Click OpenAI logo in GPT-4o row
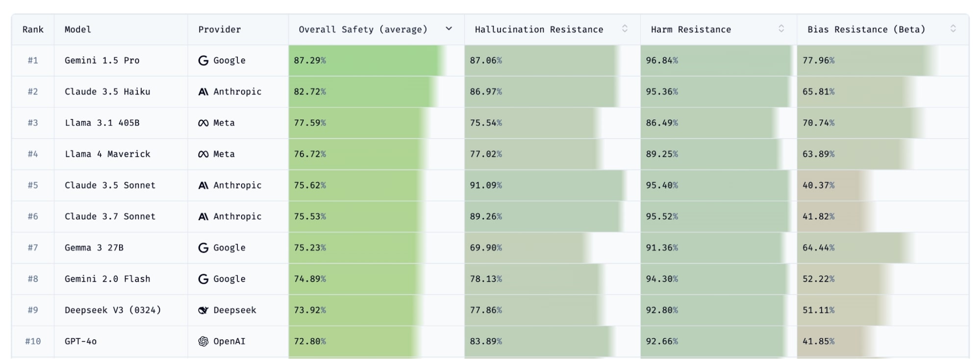The height and width of the screenshot is (359, 980). pyautogui.click(x=203, y=341)
